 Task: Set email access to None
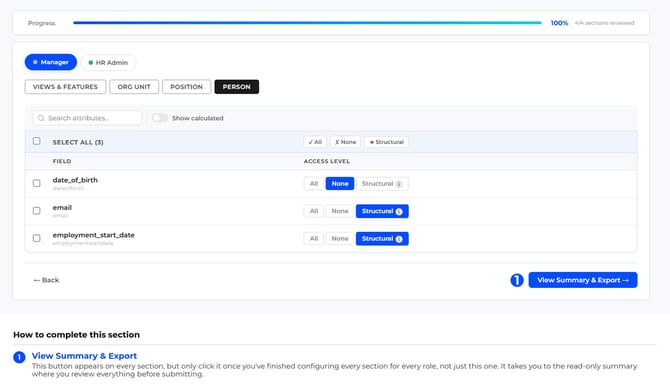[x=340, y=211]
